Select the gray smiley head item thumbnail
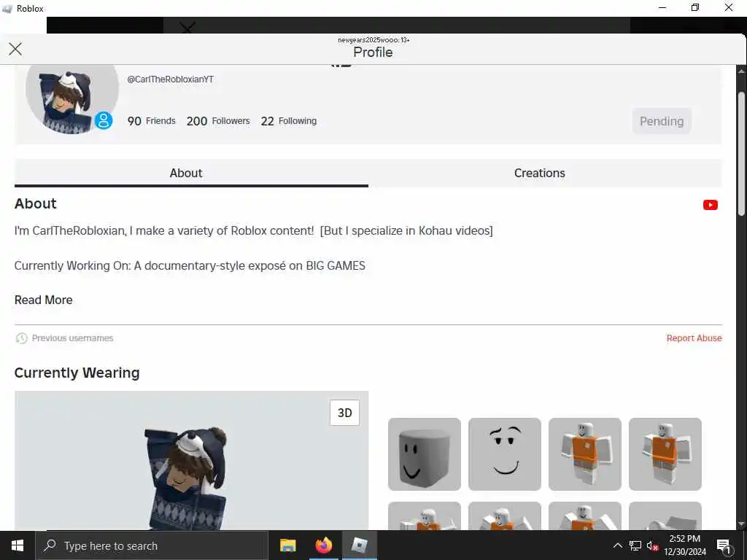Screen dimensions: 747x560 (x=425, y=454)
